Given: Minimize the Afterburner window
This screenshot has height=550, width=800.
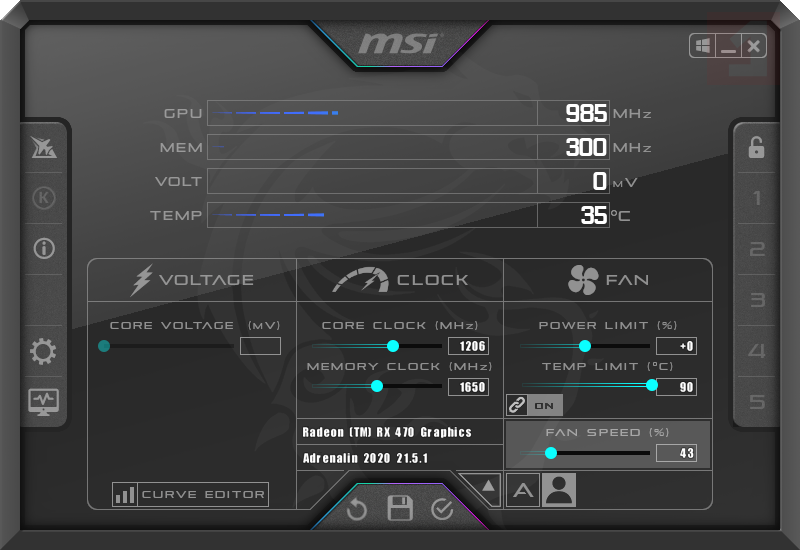Looking at the screenshot, I should 728,46.
